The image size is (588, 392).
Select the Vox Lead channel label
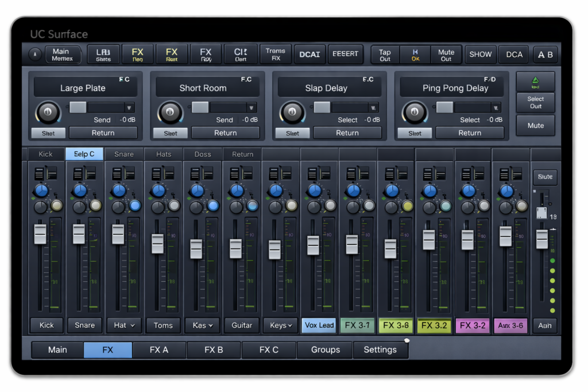click(319, 325)
